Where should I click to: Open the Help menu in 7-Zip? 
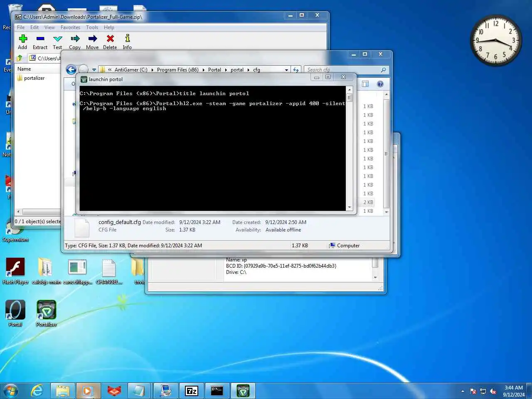pyautogui.click(x=109, y=27)
